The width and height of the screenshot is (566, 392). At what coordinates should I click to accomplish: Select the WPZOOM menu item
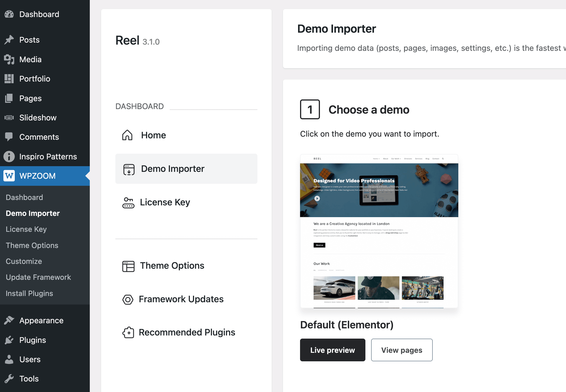(45, 176)
